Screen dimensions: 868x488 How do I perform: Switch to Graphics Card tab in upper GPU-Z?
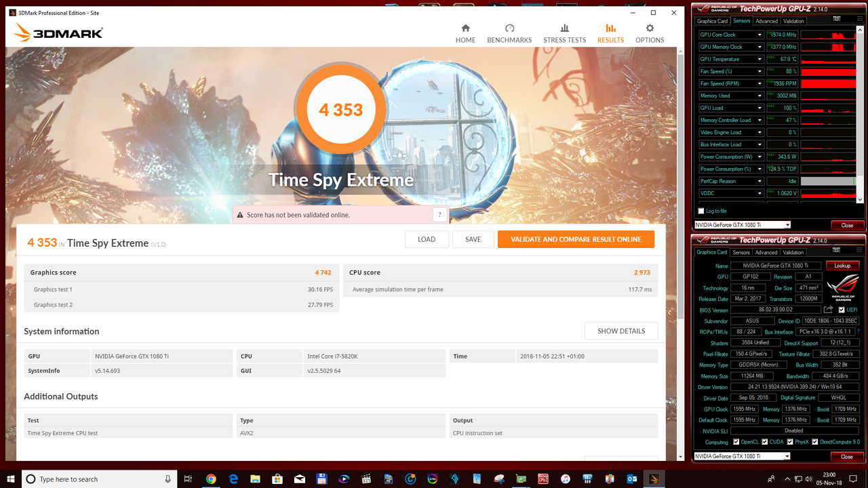(x=712, y=21)
